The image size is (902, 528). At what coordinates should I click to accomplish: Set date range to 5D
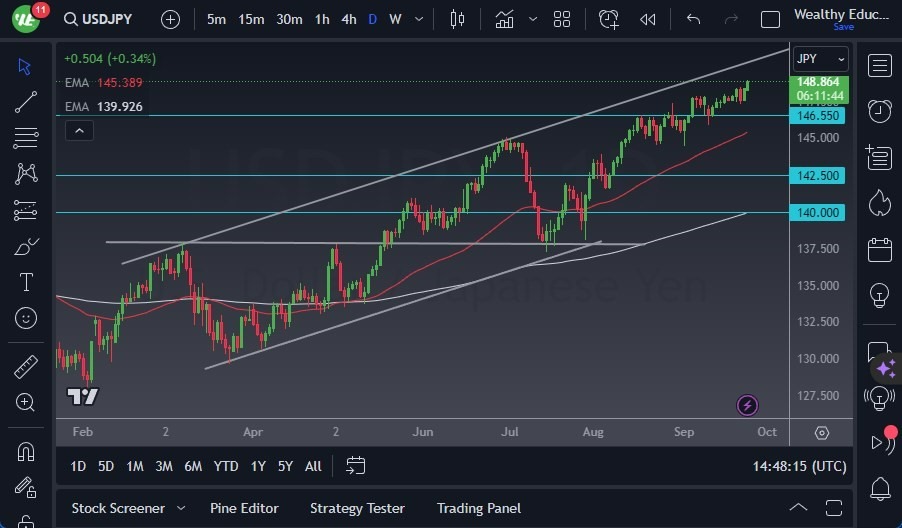click(x=106, y=466)
